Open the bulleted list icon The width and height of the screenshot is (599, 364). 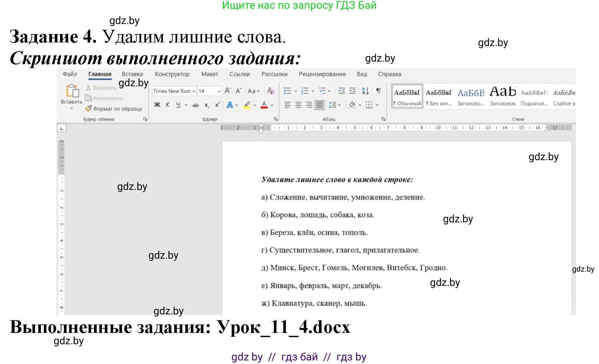coord(287,91)
